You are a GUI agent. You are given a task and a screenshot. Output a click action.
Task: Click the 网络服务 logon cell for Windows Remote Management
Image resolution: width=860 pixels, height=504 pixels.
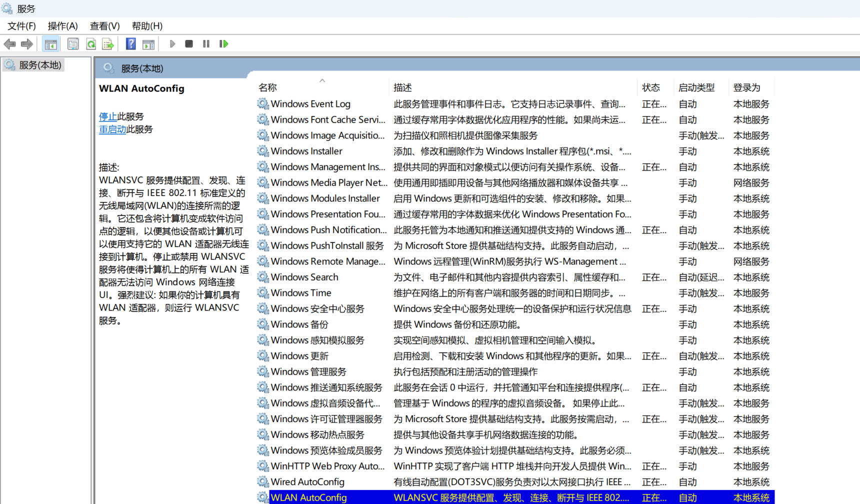[751, 261]
